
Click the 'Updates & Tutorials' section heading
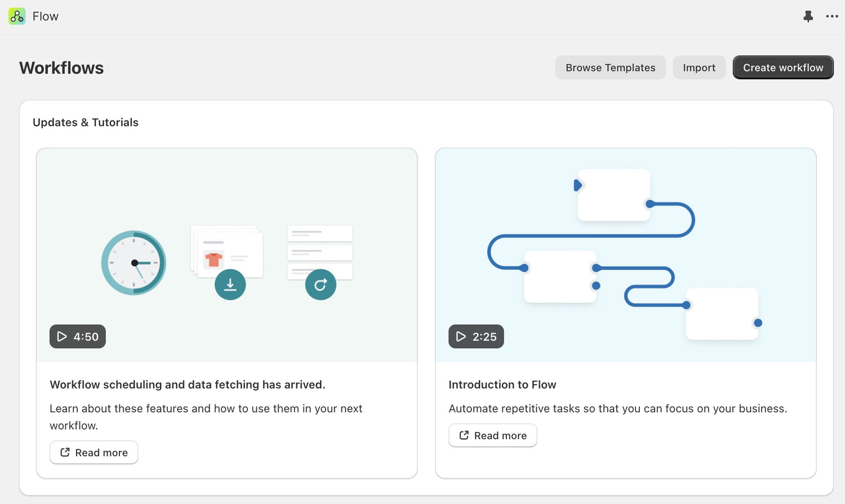point(86,122)
